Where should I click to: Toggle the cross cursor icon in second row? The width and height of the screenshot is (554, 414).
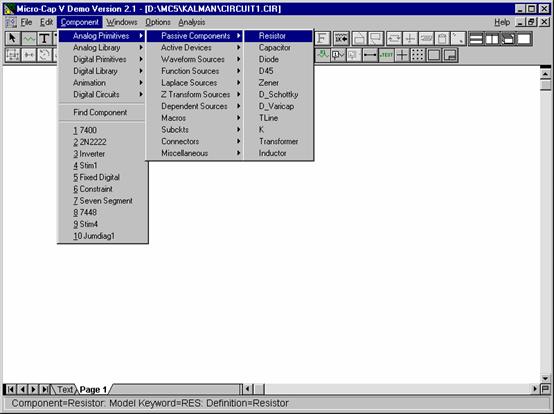(x=402, y=55)
